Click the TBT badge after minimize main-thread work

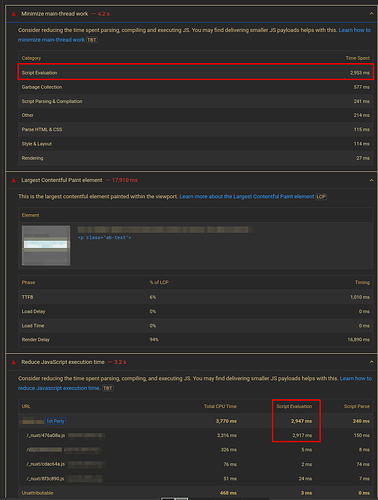point(92,40)
